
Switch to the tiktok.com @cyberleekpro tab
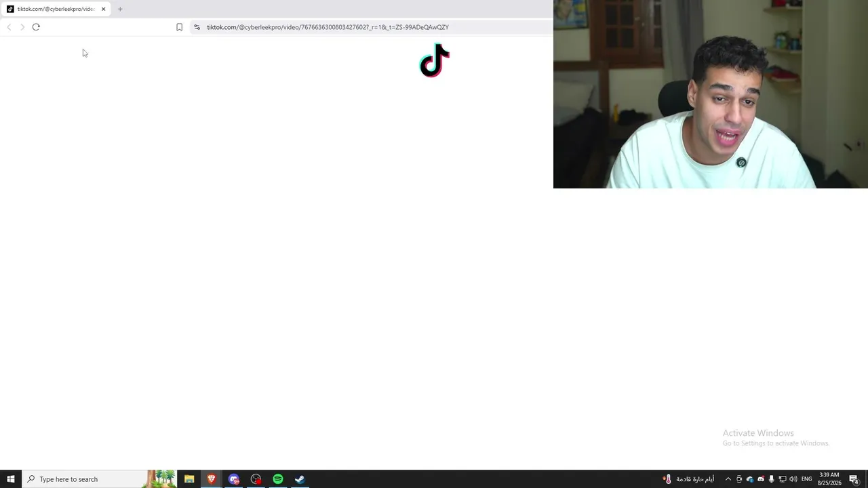[56, 9]
